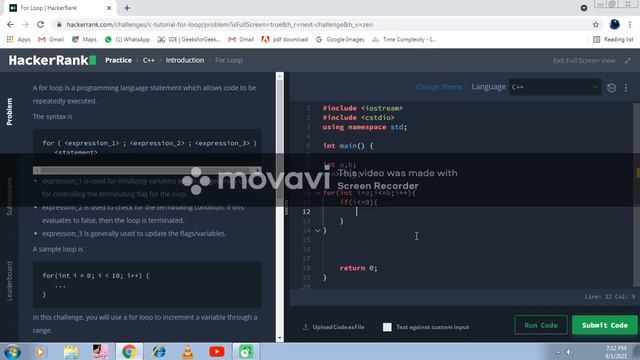Click Upload Code as File
This screenshot has width=640, height=360.
click(333, 327)
